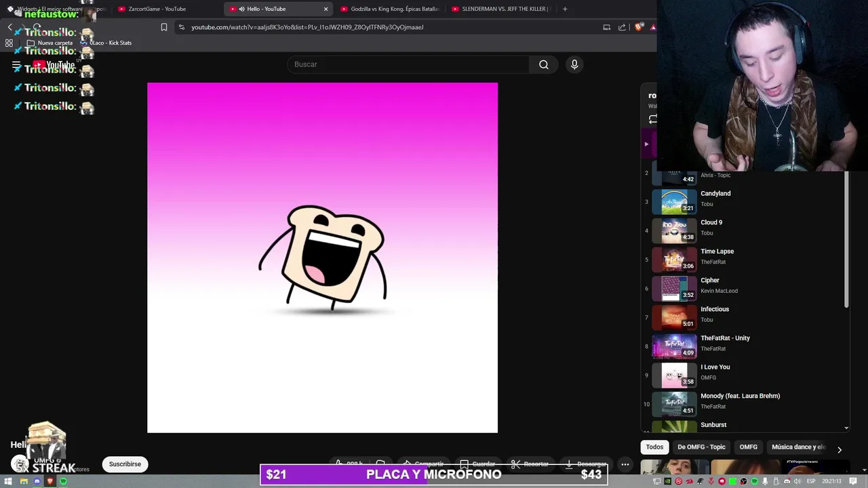The height and width of the screenshot is (488, 868).
Task: Open the Windows Start button
Action: point(8,481)
